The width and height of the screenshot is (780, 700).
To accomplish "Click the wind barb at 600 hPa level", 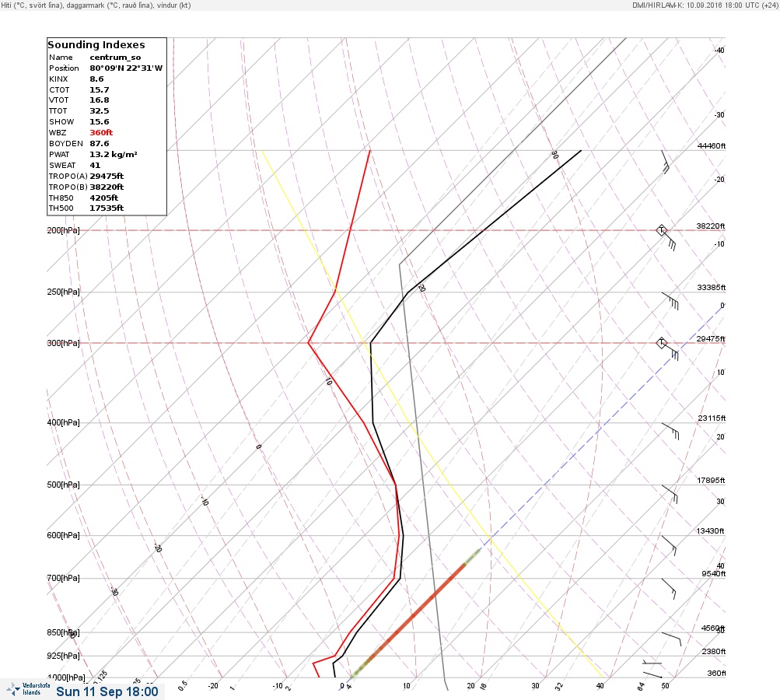I will click(669, 546).
